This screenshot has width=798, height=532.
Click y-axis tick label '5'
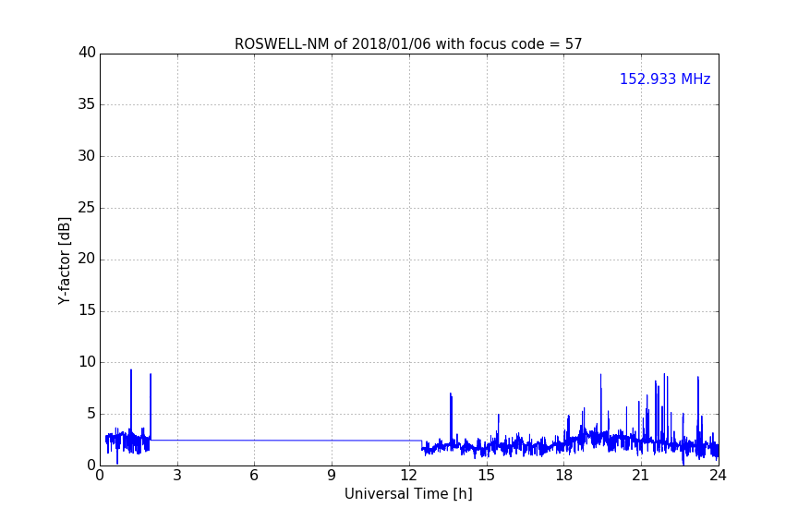91,414
